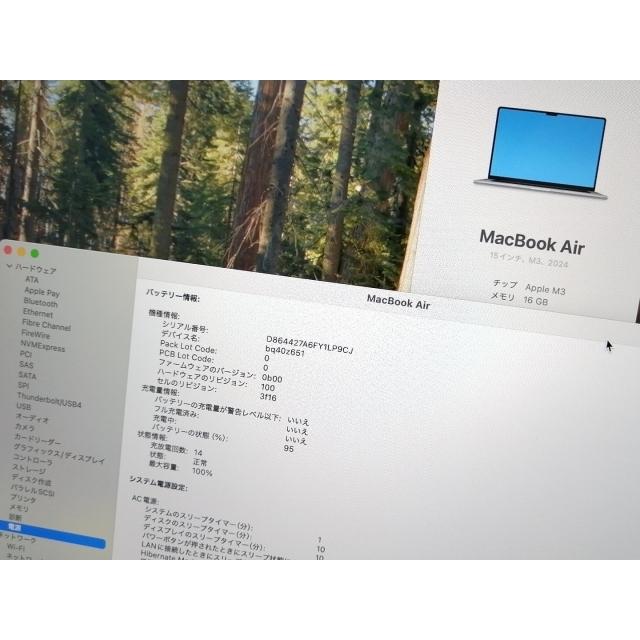The width and height of the screenshot is (640, 640).
Task: Select Apple Pay in sidebar
Action: point(42,291)
